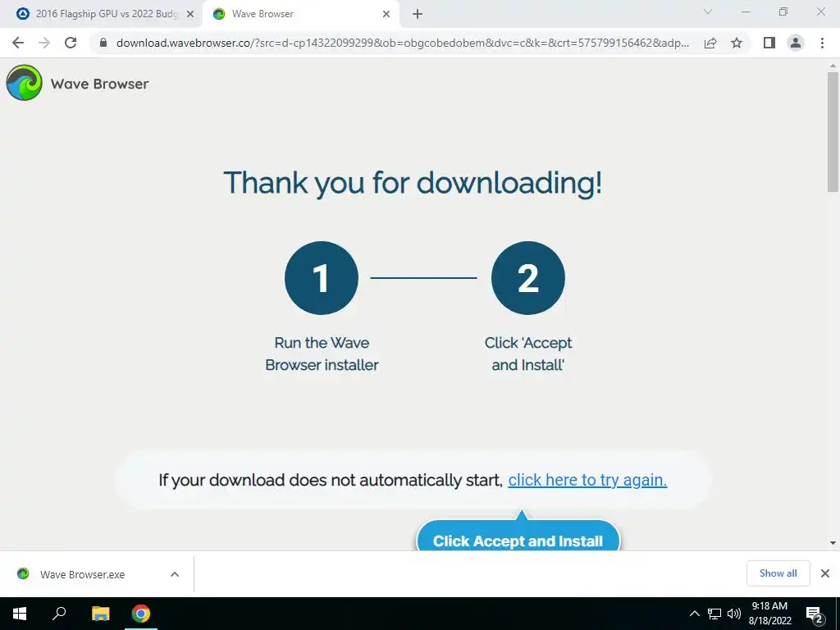Bookmark this tab with star icon

pos(737,43)
